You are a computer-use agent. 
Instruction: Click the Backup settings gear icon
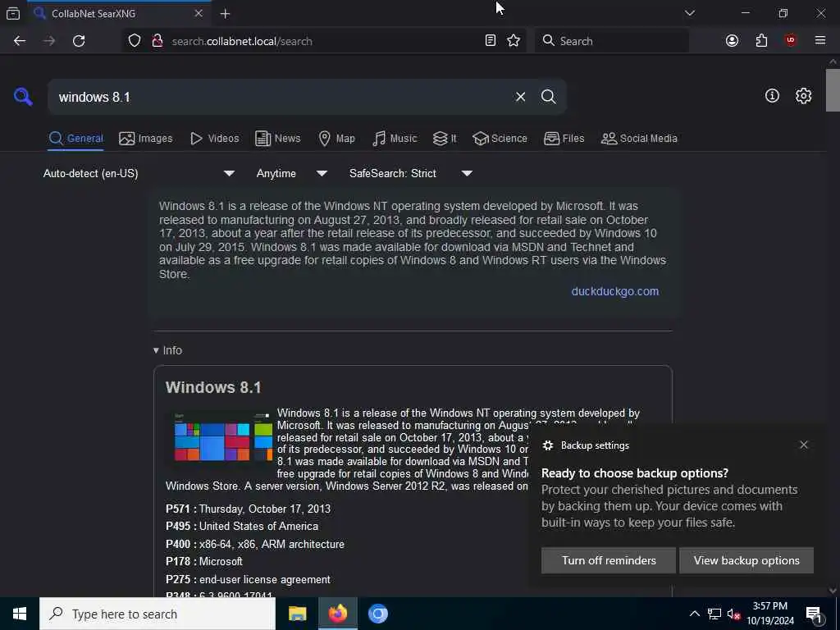[x=547, y=445]
